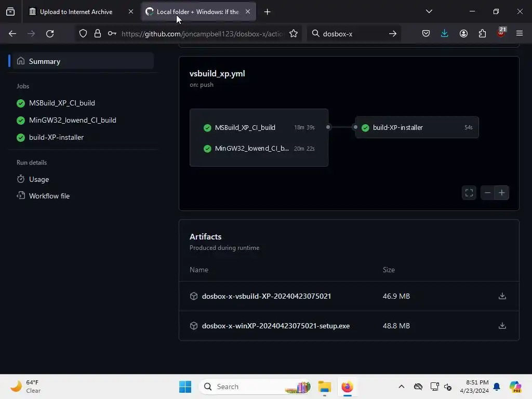Click the muted volume tray icon
The width and height of the screenshot is (532, 399).
pyautogui.click(x=448, y=387)
